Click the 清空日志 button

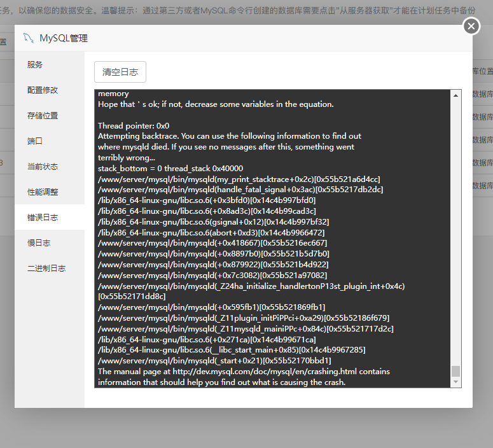click(x=120, y=72)
